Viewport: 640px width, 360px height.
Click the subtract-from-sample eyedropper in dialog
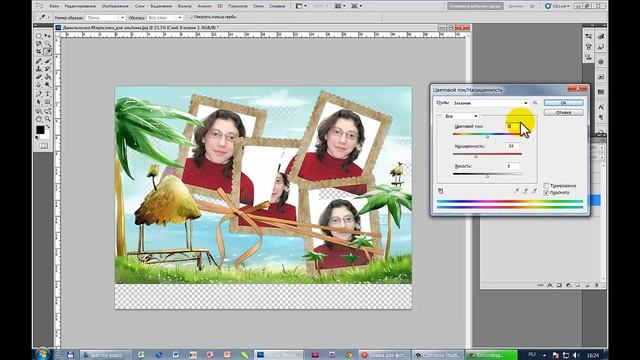pyautogui.click(x=534, y=191)
